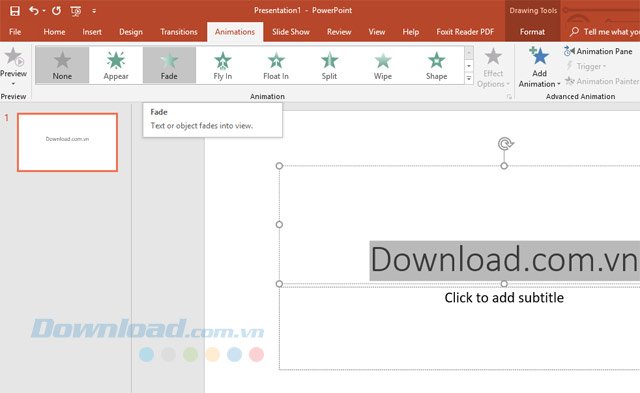Switch to the Transitions tab
The height and width of the screenshot is (393, 640).
tap(179, 32)
